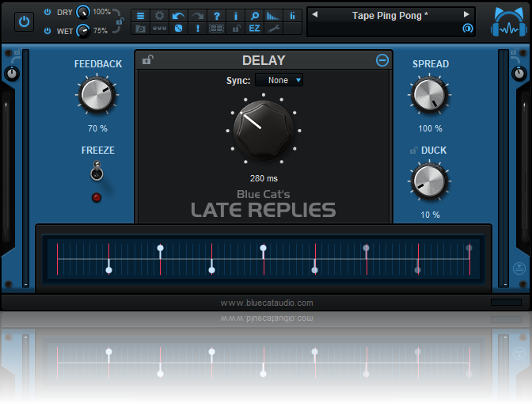Switch to EZ mode icon

click(254, 29)
